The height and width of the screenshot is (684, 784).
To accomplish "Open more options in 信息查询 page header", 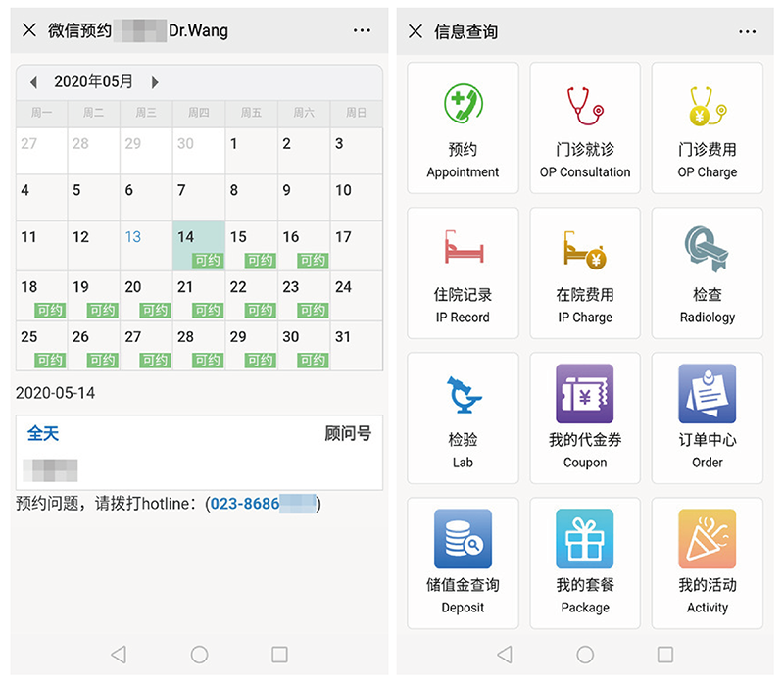I will pos(748,31).
